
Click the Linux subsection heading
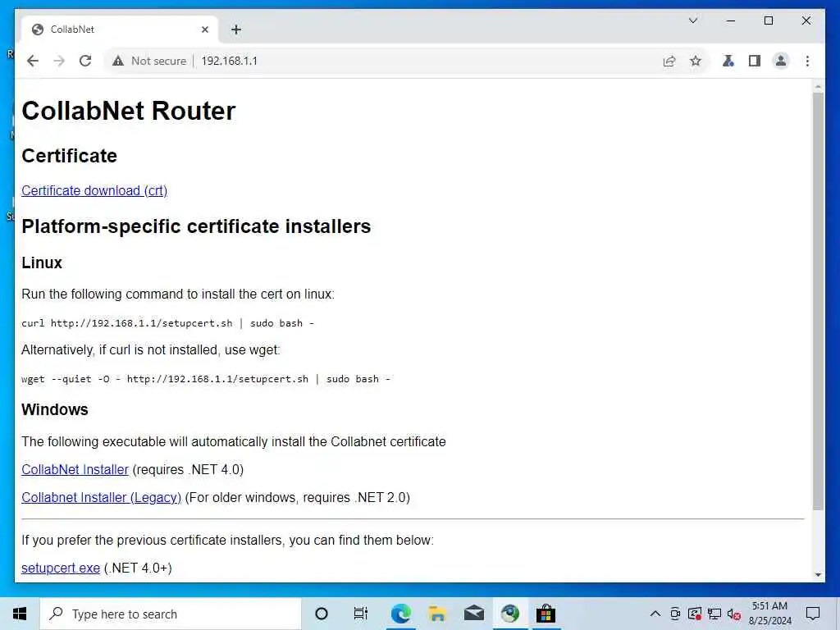pyautogui.click(x=42, y=263)
